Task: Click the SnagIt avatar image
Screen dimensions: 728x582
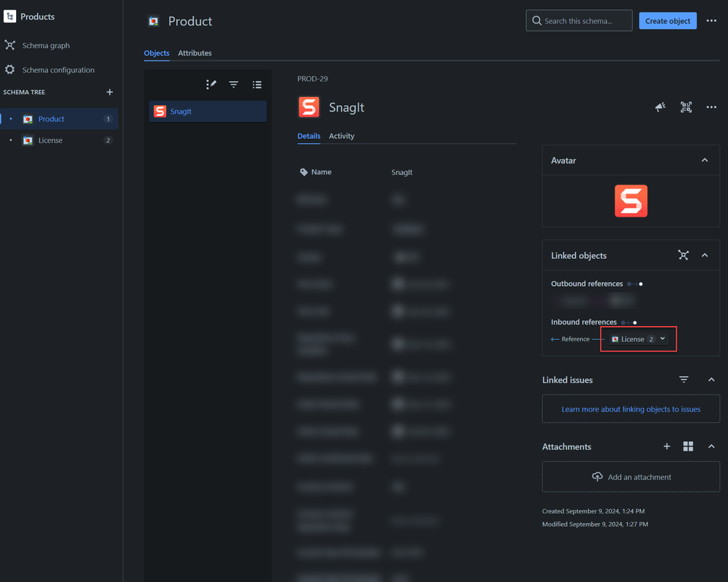Action: tap(631, 201)
